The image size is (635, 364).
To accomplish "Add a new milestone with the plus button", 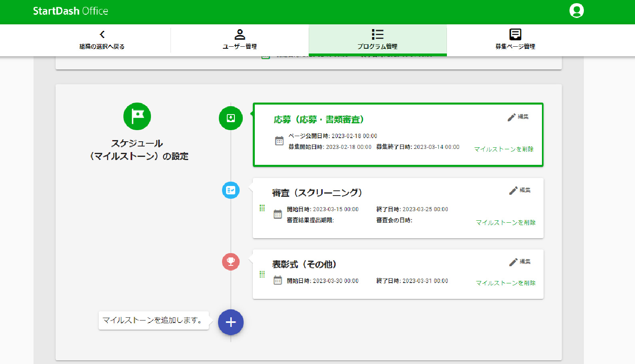I will [231, 322].
